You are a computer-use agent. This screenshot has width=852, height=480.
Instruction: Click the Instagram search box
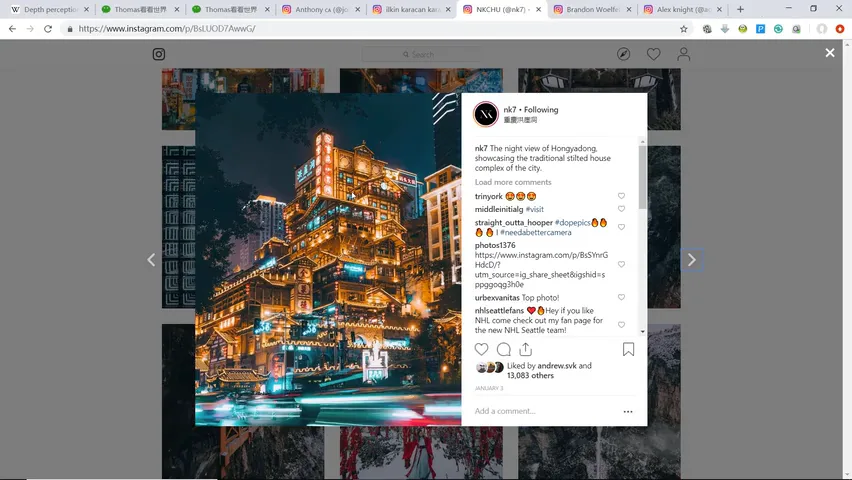[x=421, y=54]
